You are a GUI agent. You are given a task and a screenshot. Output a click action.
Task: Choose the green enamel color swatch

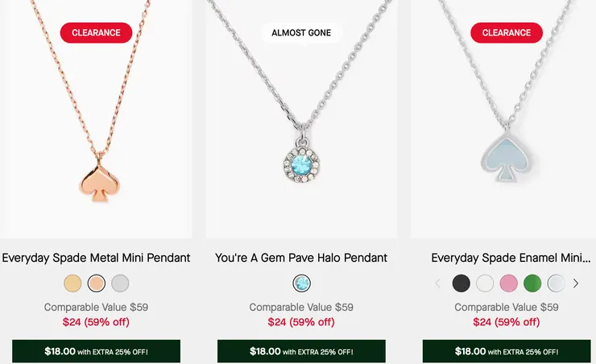tap(532, 283)
